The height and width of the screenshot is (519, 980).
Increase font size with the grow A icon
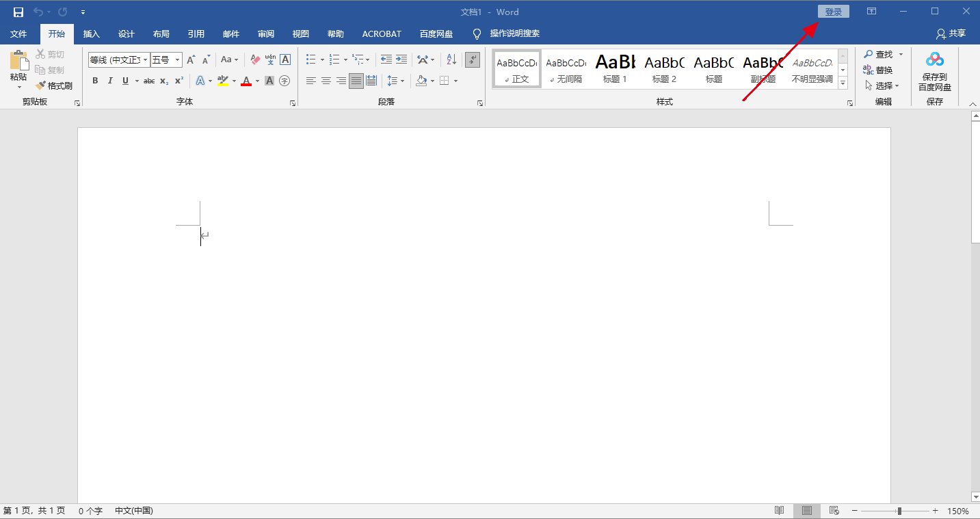point(191,60)
